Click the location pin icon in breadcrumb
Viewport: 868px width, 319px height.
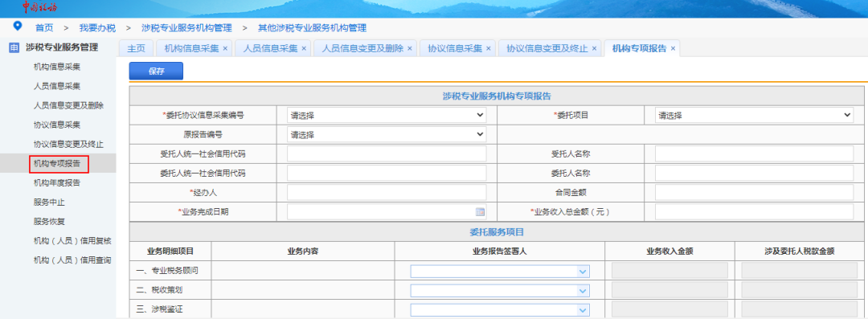pos(18,26)
